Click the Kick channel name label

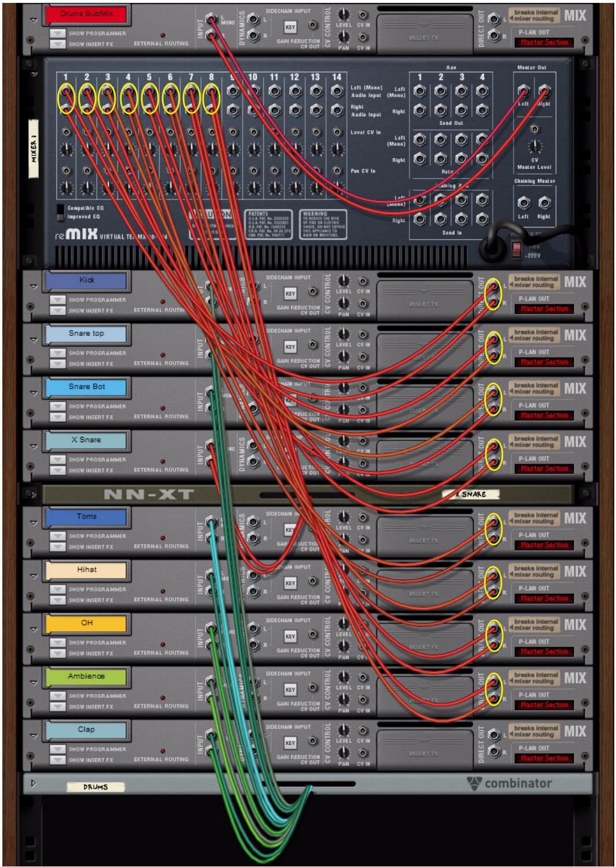click(x=87, y=280)
